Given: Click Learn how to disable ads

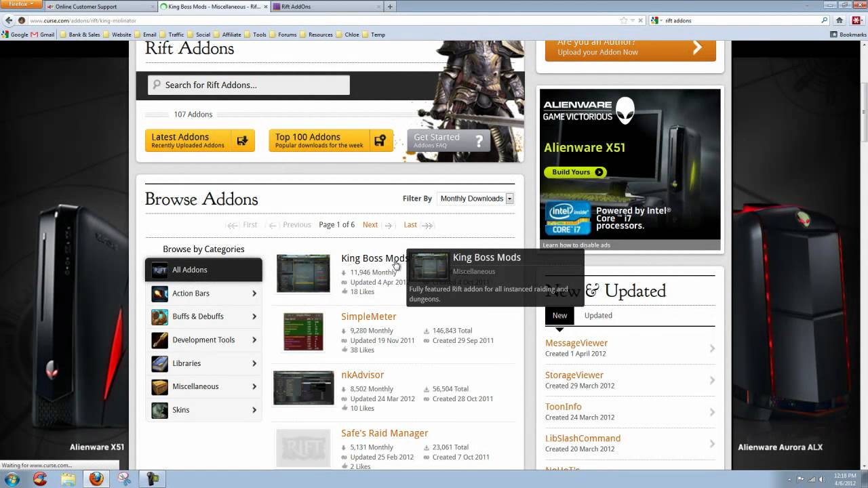Looking at the screenshot, I should pos(576,245).
